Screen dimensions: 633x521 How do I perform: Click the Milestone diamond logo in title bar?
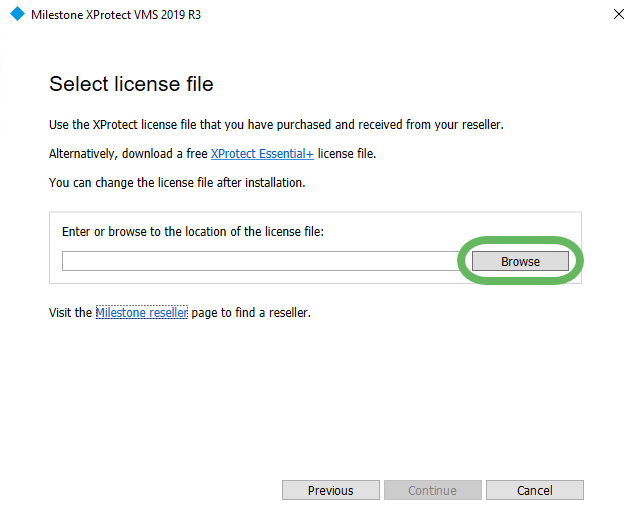point(16,15)
